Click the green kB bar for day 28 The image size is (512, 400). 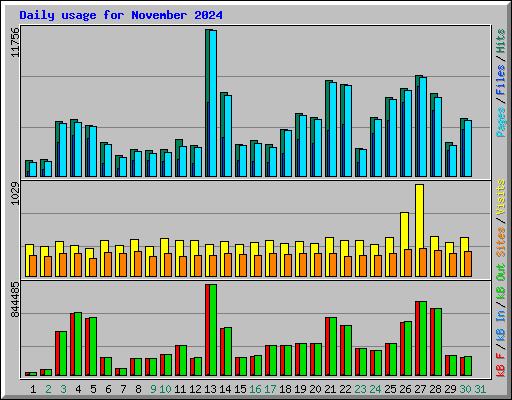point(438,342)
